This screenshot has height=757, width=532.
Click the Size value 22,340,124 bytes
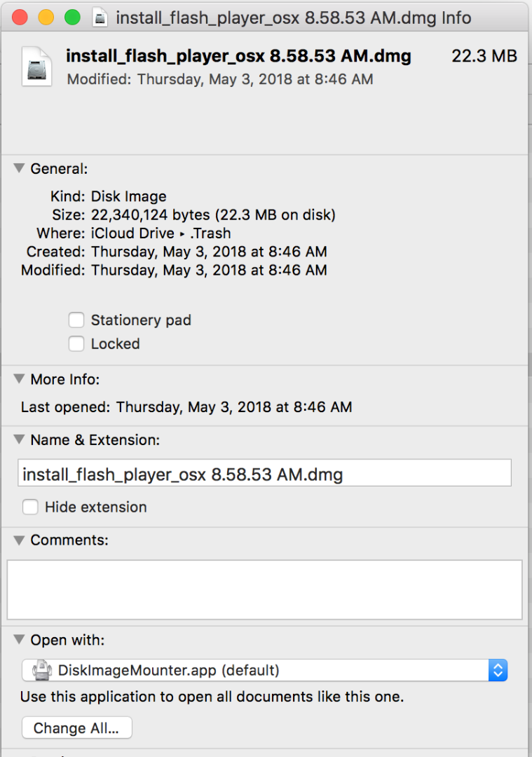(x=213, y=215)
